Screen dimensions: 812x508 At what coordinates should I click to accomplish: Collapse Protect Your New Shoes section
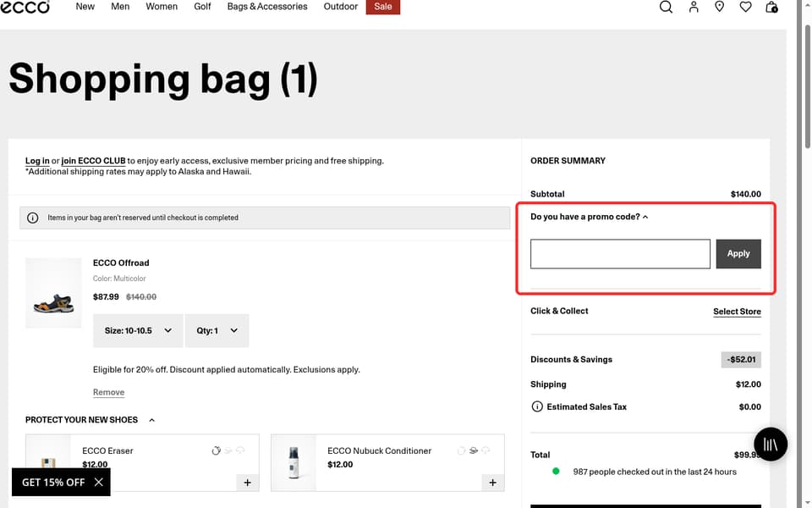coord(91,419)
